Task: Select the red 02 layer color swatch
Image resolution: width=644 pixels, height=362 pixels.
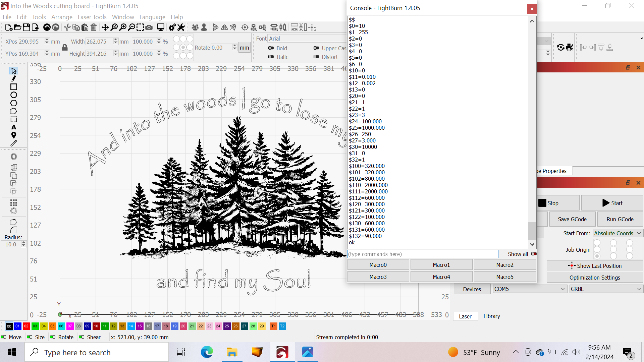Action: pyautogui.click(x=26, y=326)
